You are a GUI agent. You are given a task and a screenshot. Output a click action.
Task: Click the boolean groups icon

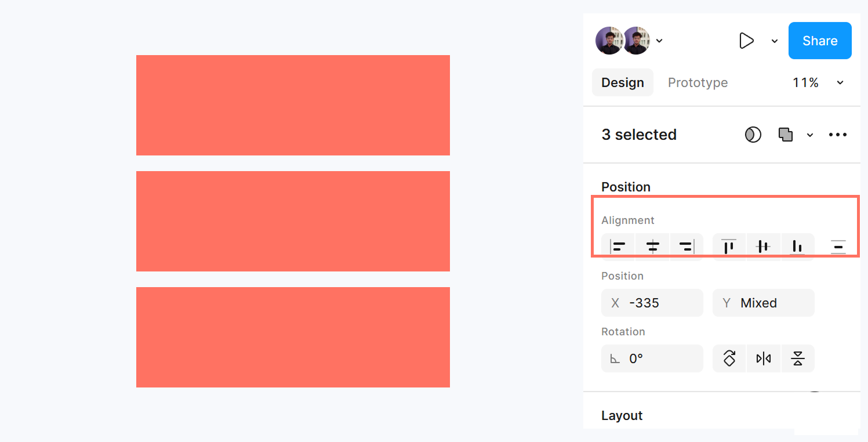tap(786, 135)
